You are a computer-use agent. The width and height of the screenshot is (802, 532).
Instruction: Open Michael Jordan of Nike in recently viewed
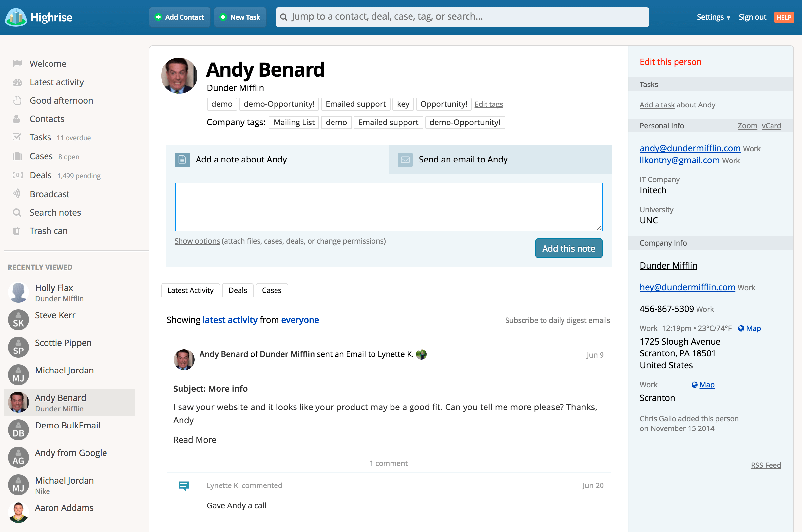click(69, 485)
